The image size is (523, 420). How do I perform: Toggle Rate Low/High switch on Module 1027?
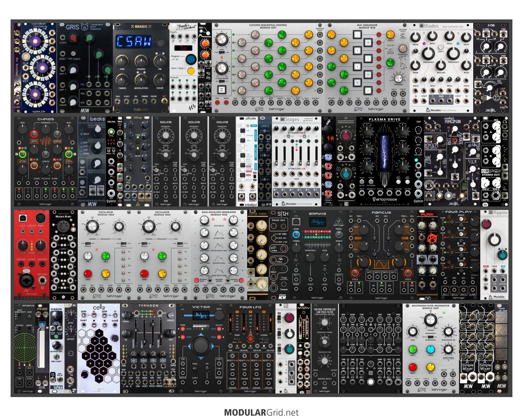[222, 52]
